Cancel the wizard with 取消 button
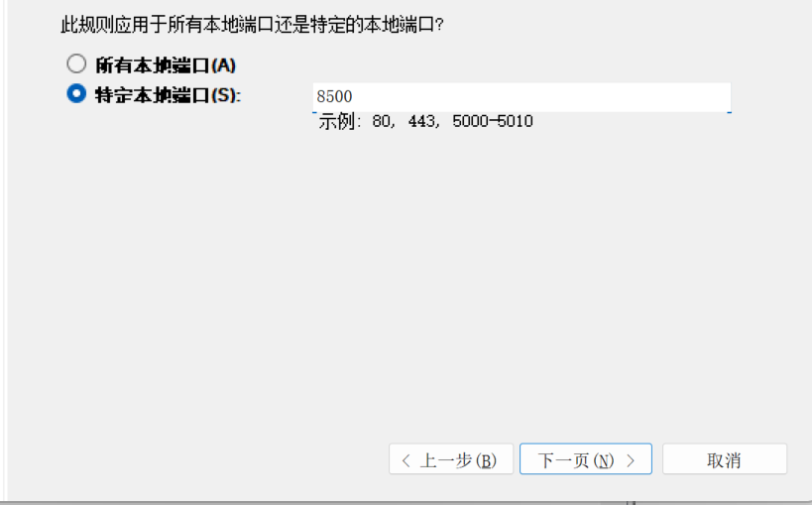The height and width of the screenshot is (505, 812). [725, 458]
